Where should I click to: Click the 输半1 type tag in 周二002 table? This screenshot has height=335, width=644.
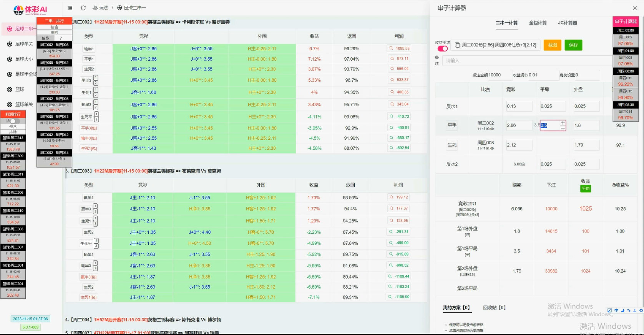88,49
